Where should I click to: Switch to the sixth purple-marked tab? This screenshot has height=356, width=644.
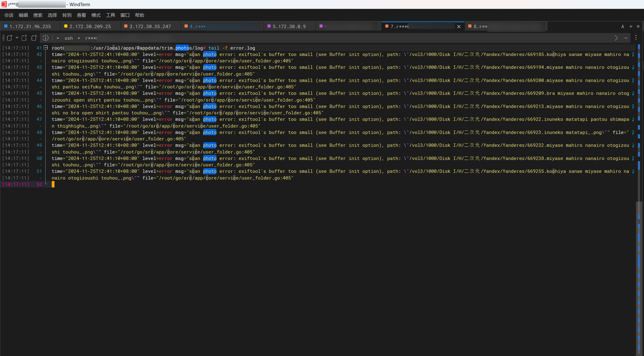click(x=348, y=27)
